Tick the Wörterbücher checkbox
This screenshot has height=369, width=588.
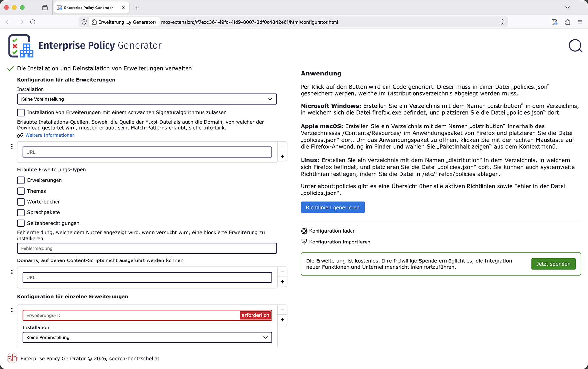click(21, 202)
